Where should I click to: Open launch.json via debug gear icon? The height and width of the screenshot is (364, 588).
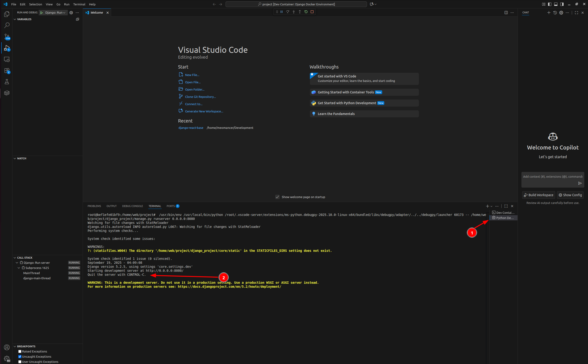71,12
